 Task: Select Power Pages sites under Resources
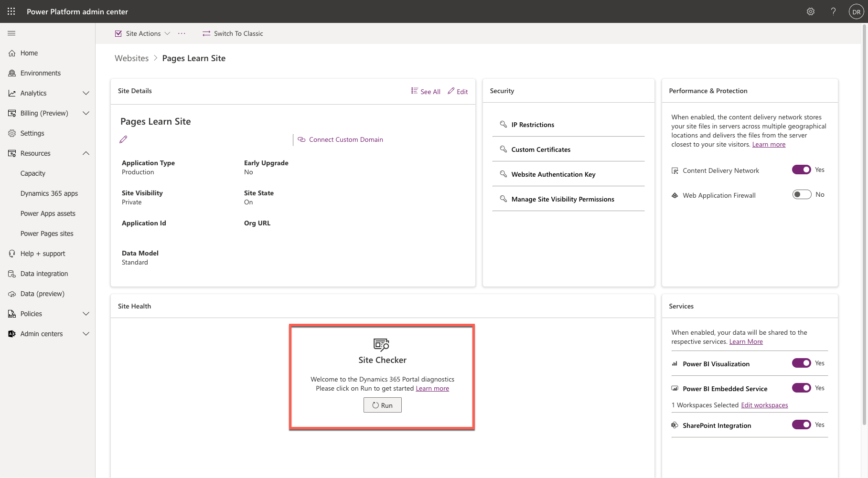tap(48, 234)
